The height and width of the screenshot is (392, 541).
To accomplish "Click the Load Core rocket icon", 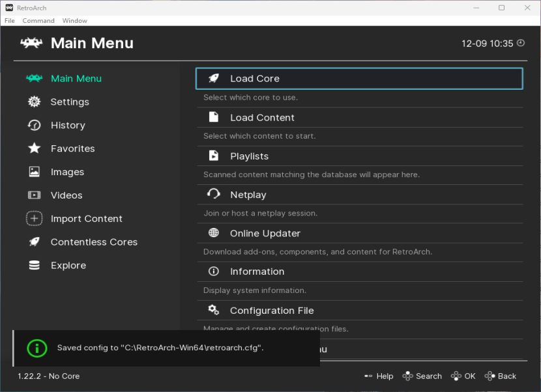I will tap(214, 78).
